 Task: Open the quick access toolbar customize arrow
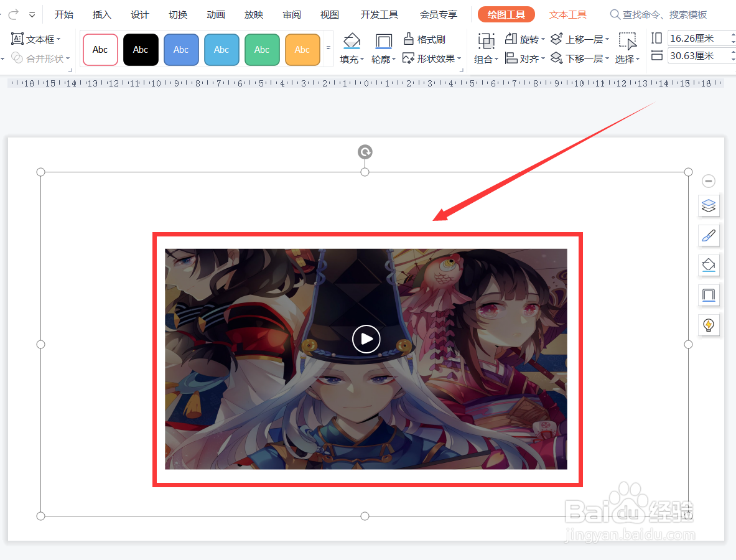[32, 15]
